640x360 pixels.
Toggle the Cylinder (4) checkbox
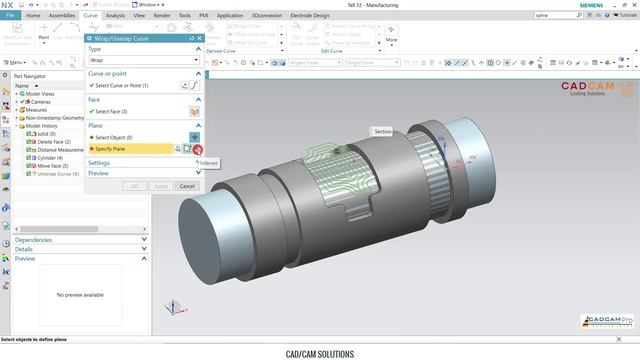coord(29,158)
